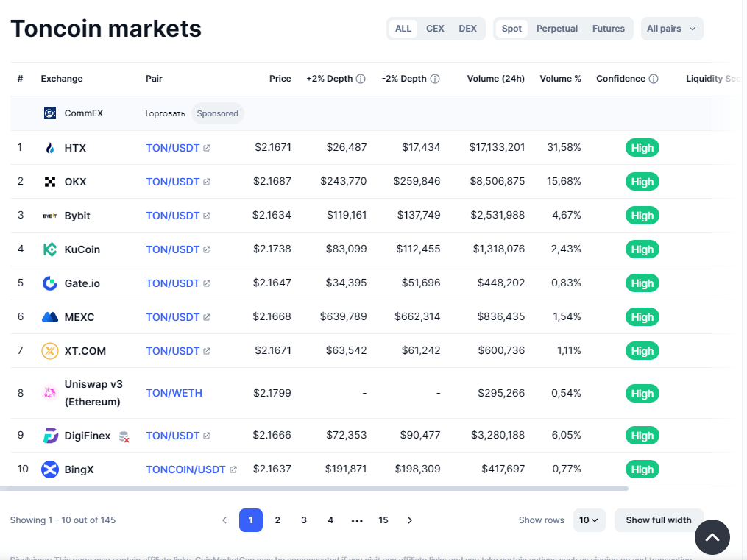Click the Show full width button
This screenshot has width=747, height=560.
point(658,520)
